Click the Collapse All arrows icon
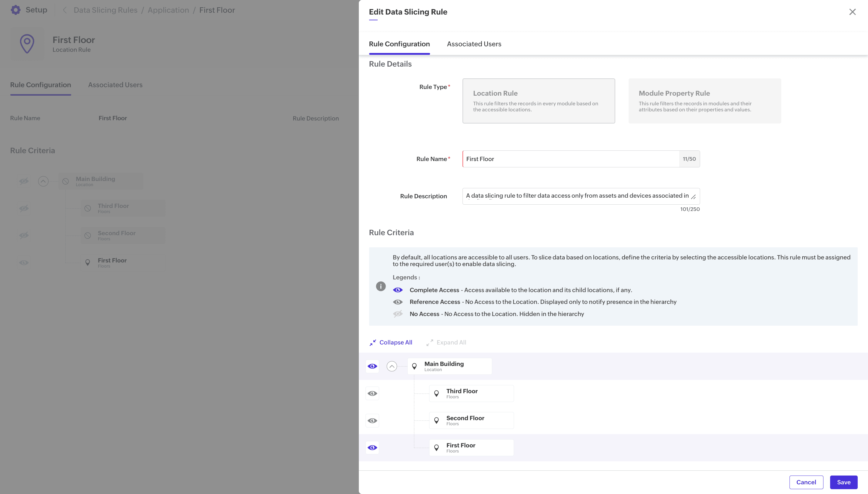This screenshot has width=868, height=494. point(373,343)
